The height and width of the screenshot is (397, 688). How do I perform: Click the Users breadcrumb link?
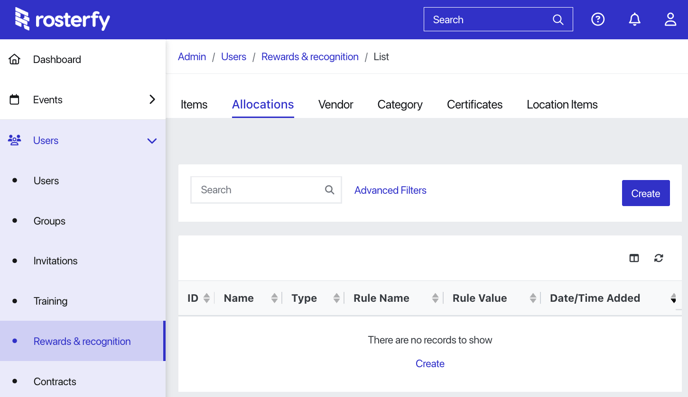coord(233,57)
